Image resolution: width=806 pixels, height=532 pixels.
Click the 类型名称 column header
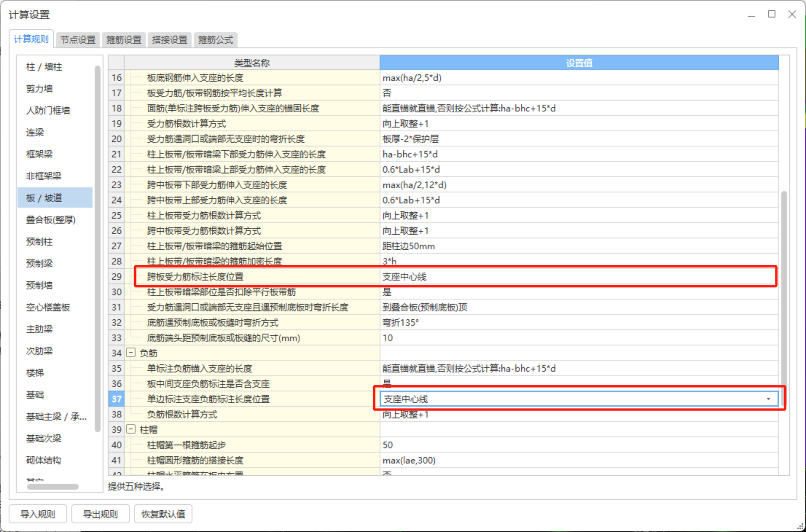[252, 63]
